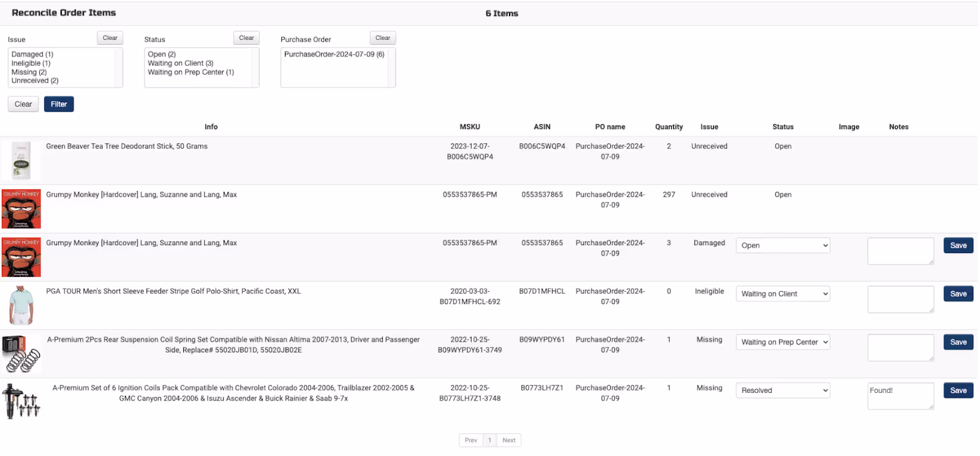Click A-Premium Coil Spring Set title

coord(233,345)
